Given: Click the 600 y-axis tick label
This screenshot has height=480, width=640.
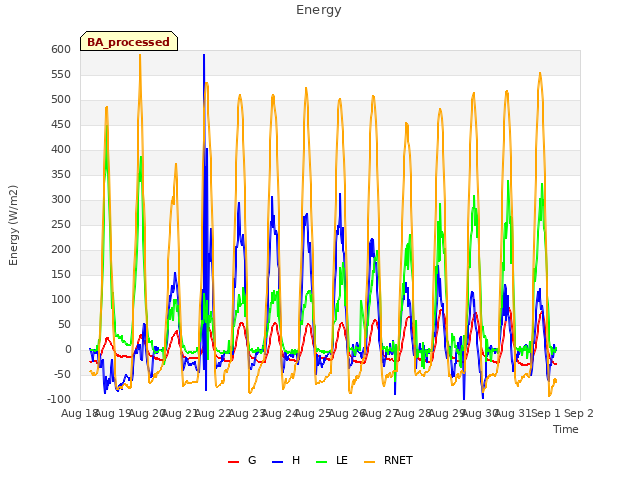Looking at the screenshot, I should pos(61,49).
